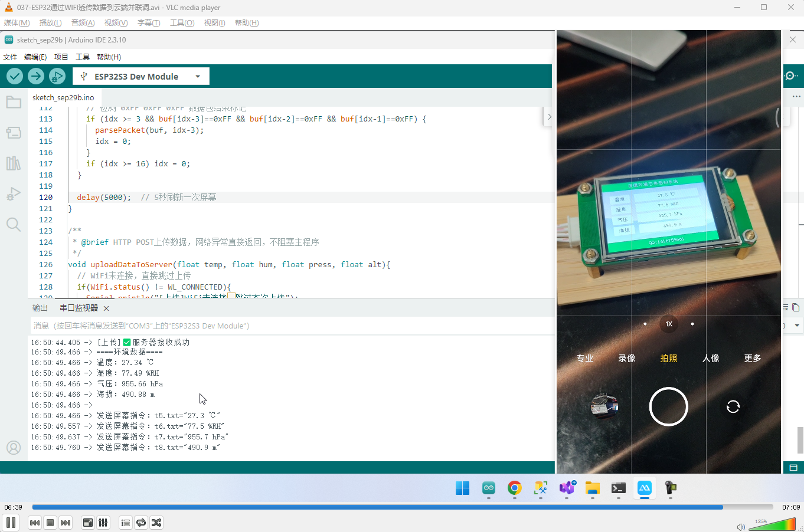Mute VLC using the speaker icon

coord(741,527)
